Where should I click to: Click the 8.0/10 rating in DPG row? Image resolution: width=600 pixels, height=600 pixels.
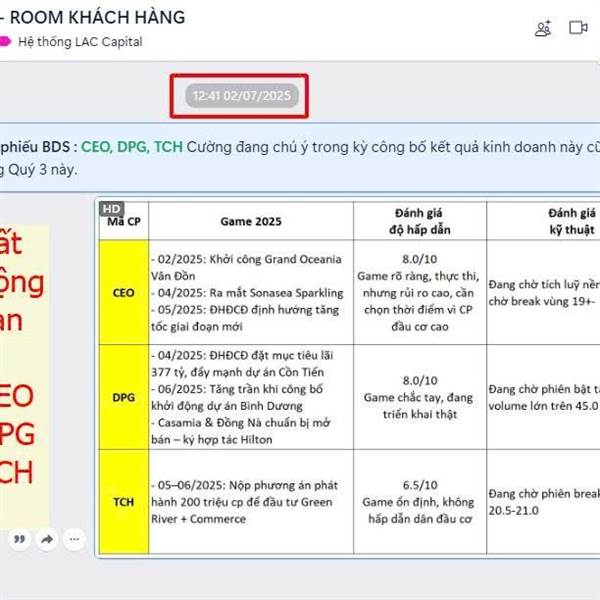pyautogui.click(x=420, y=380)
